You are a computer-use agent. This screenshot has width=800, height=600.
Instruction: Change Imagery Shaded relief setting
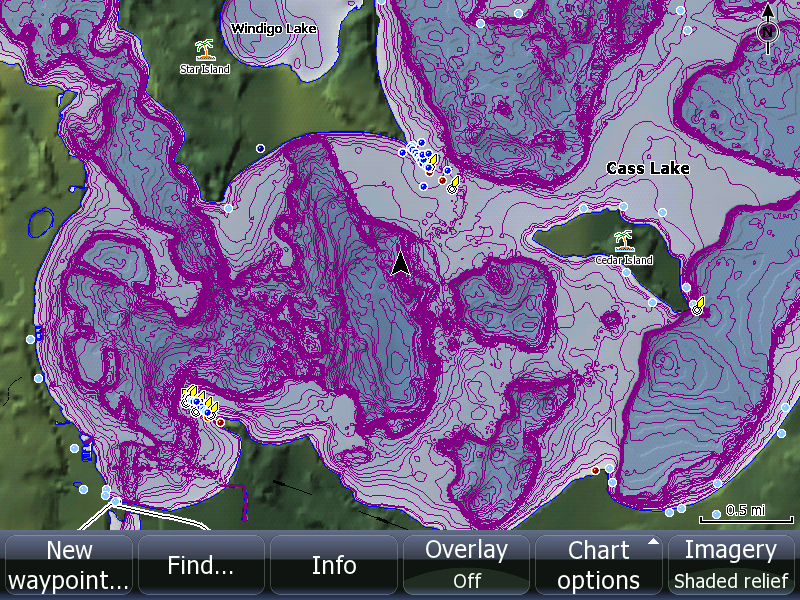(x=731, y=565)
